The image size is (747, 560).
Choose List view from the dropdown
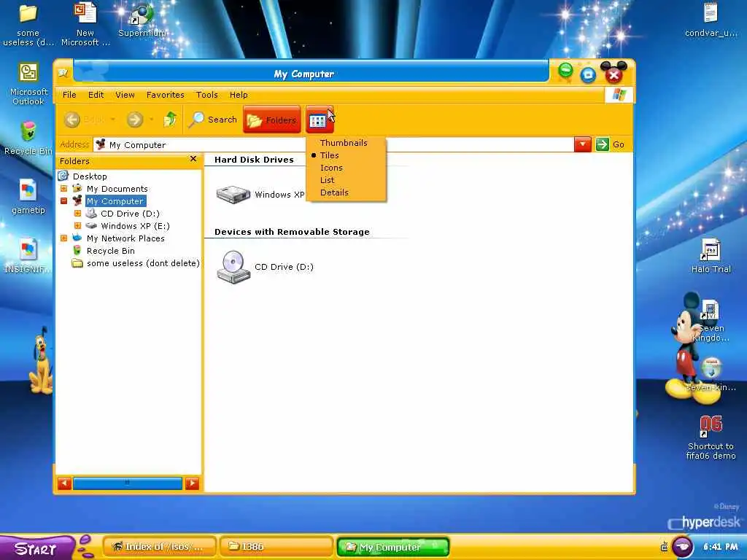point(327,180)
